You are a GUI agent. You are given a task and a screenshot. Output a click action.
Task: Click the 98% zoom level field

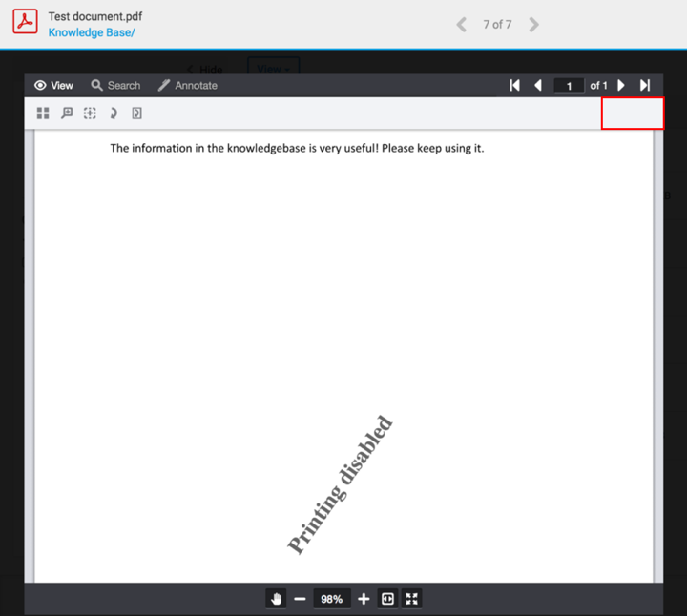click(x=331, y=599)
